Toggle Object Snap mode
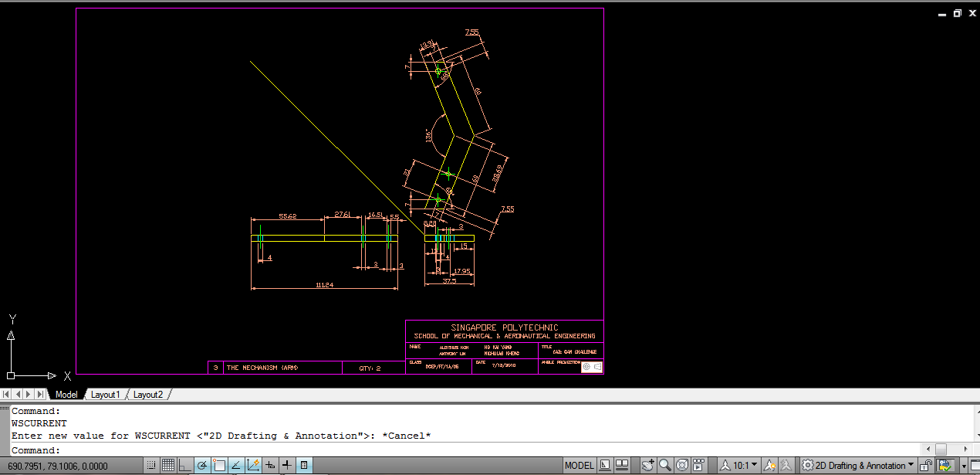 click(x=221, y=465)
